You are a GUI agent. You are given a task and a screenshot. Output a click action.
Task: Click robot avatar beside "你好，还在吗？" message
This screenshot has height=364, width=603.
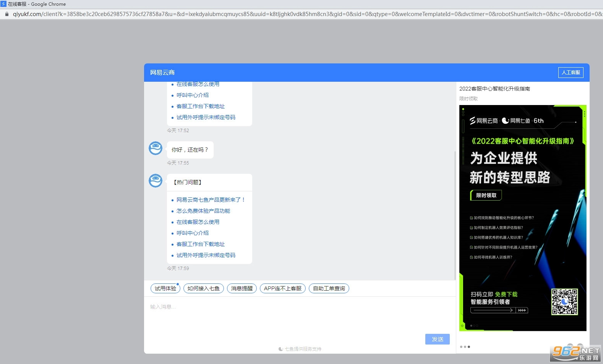pyautogui.click(x=156, y=148)
